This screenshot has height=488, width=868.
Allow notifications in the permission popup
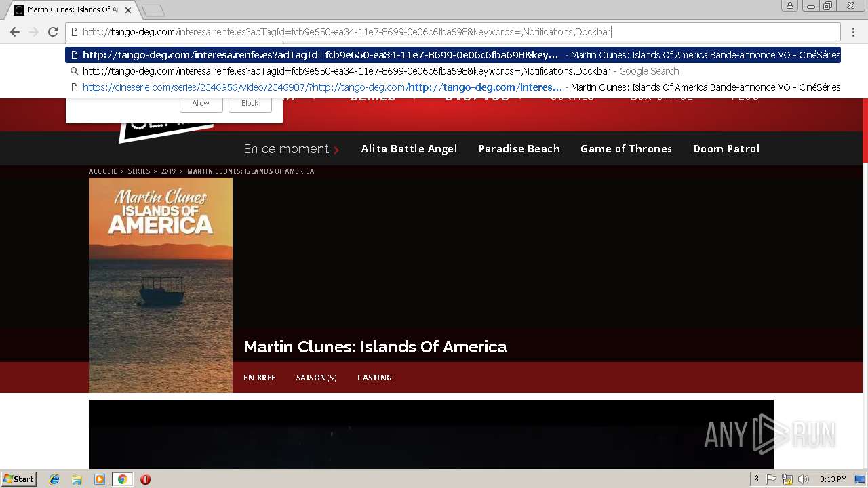[x=201, y=103]
